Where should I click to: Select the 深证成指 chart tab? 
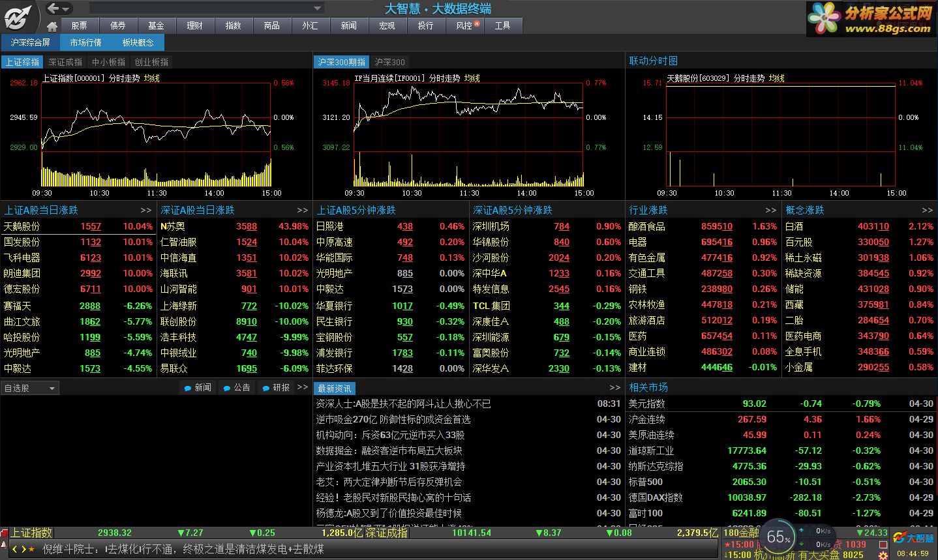65,62
